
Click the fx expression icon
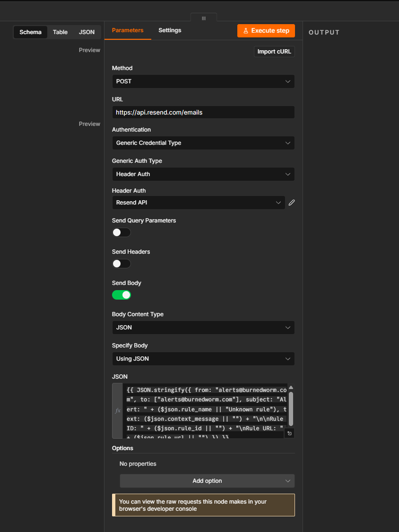(118, 410)
